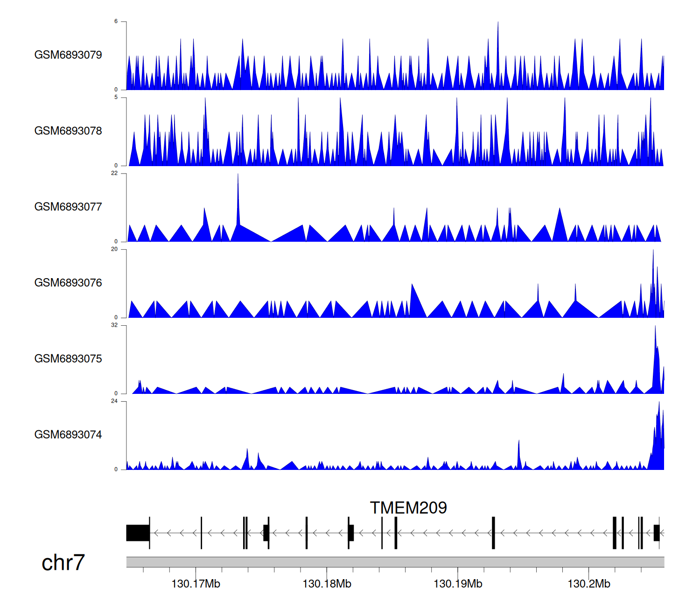Click the large leftmost TMEM209 exon block
Image resolution: width=700 pixels, height=616 pixels.
(138, 533)
